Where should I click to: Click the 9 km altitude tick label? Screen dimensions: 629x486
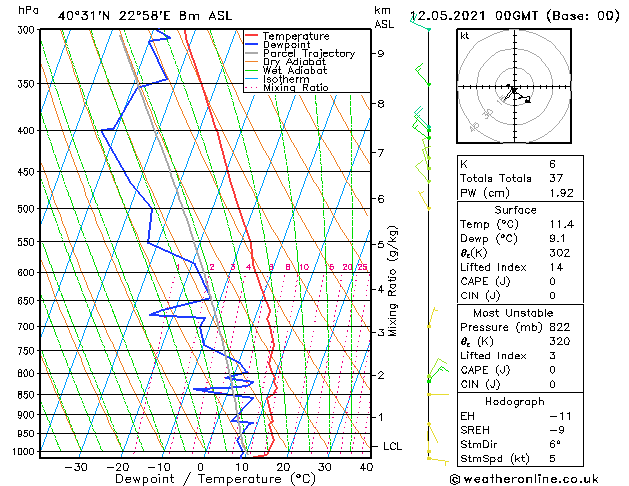(x=381, y=54)
